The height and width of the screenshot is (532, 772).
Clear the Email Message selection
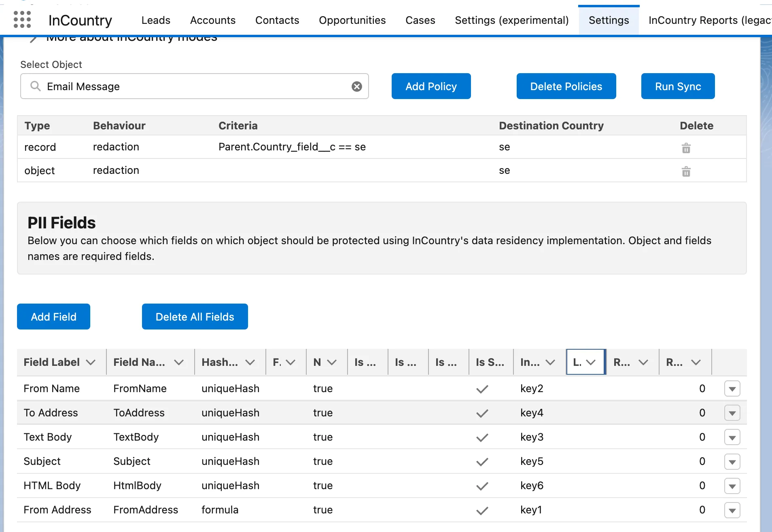pos(356,87)
